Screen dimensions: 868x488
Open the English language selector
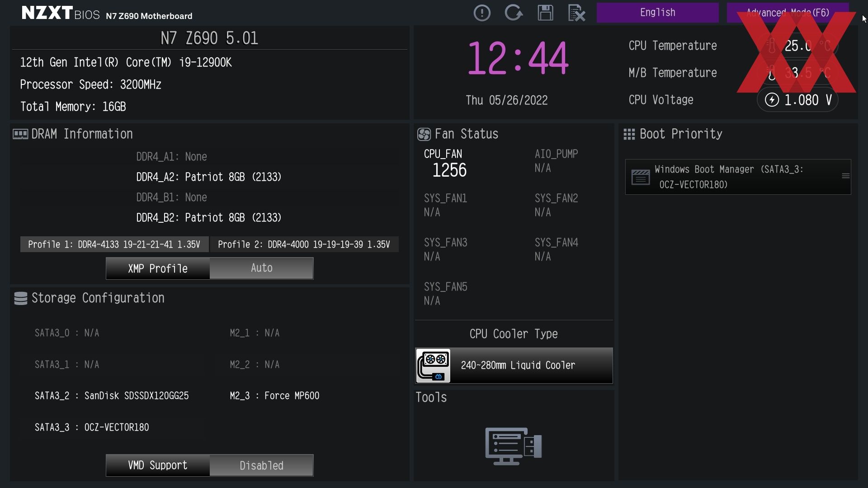(657, 13)
